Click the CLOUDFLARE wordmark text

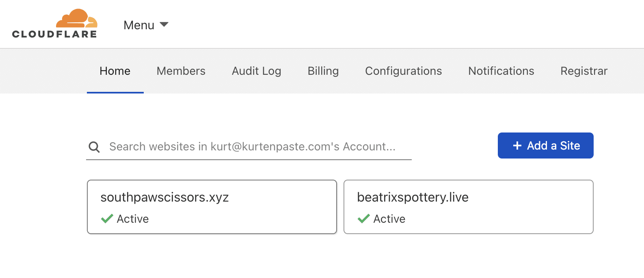(x=54, y=35)
